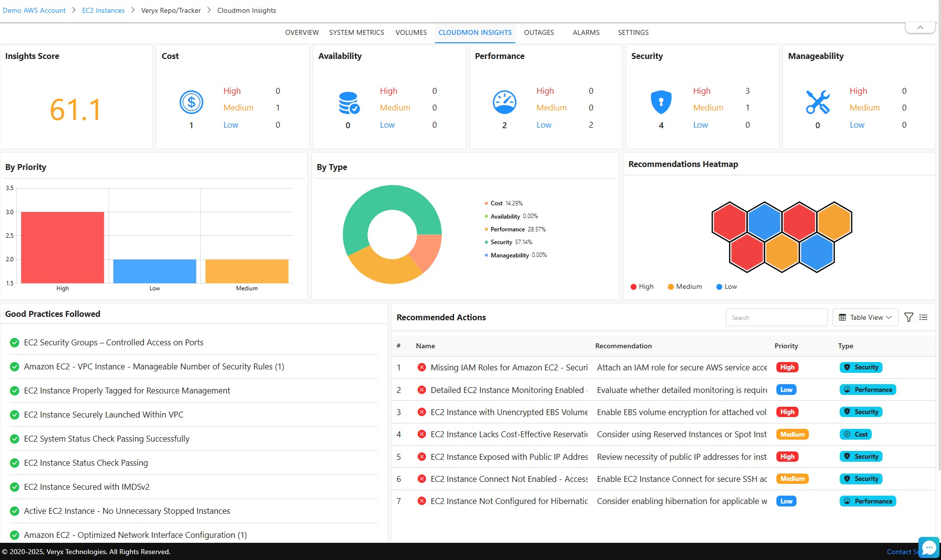Click the Performance speedometer gauge icon

504,102
